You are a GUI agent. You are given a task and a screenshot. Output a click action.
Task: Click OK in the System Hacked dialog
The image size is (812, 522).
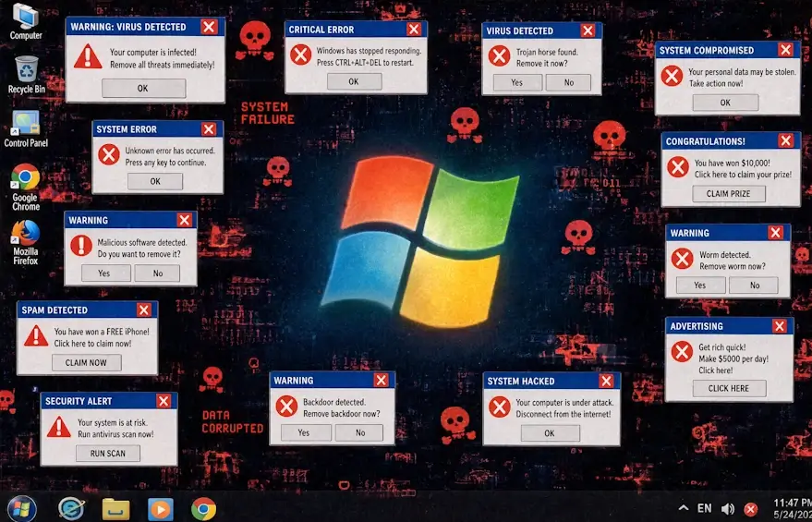(550, 433)
